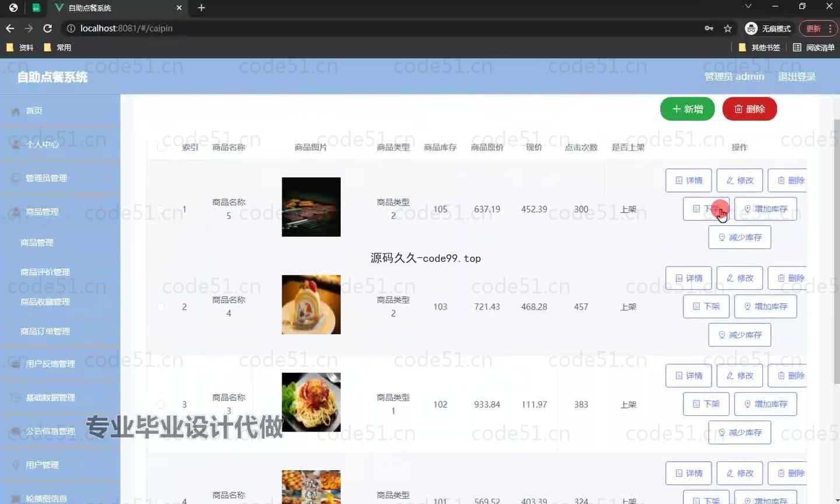The width and height of the screenshot is (840, 504).
Task: Open the 常用 bookmark folder
Action: click(58, 47)
